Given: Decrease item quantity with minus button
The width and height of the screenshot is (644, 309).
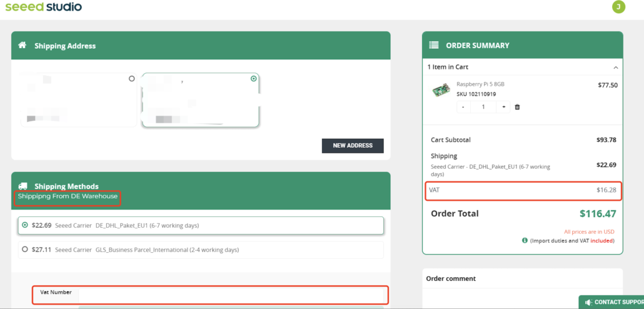Looking at the screenshot, I should [463, 107].
